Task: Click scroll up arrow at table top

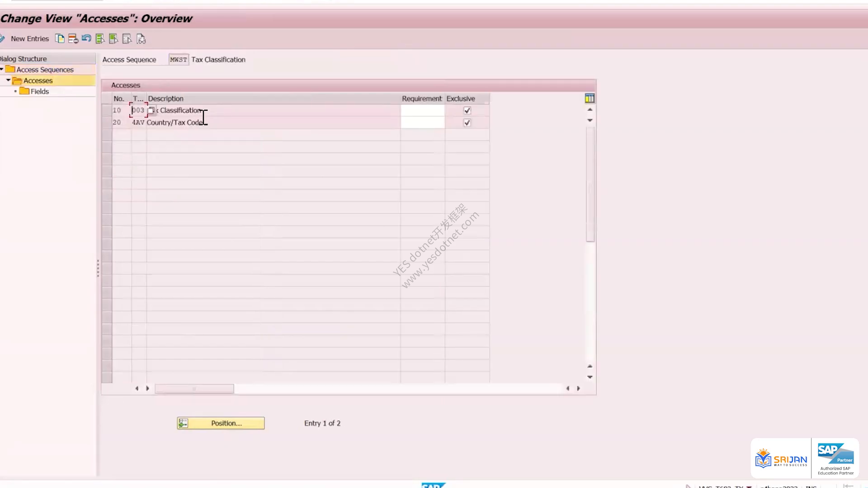Action: tap(590, 110)
